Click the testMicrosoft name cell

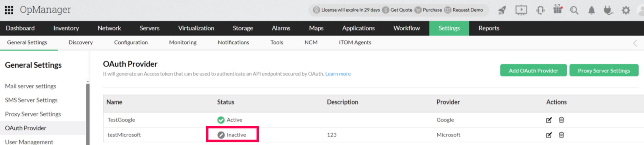124,135
